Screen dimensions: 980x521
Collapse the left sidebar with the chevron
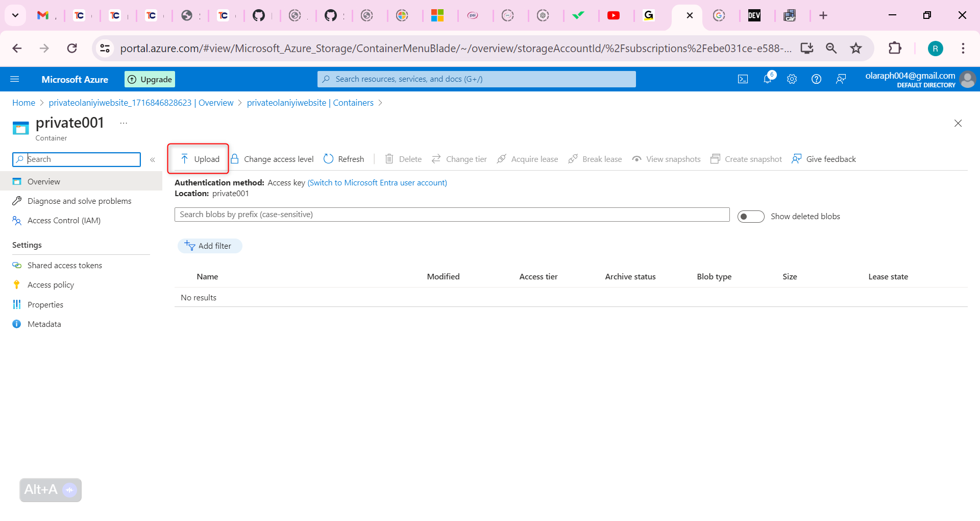pos(152,159)
